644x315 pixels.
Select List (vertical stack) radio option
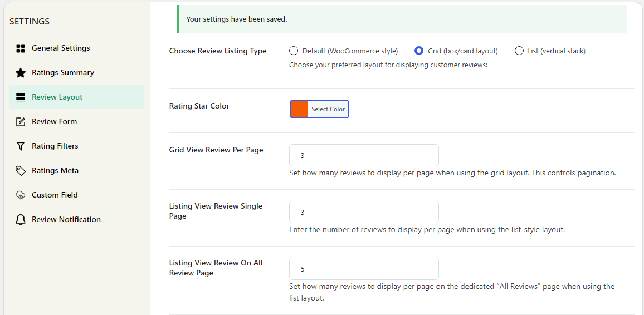519,51
